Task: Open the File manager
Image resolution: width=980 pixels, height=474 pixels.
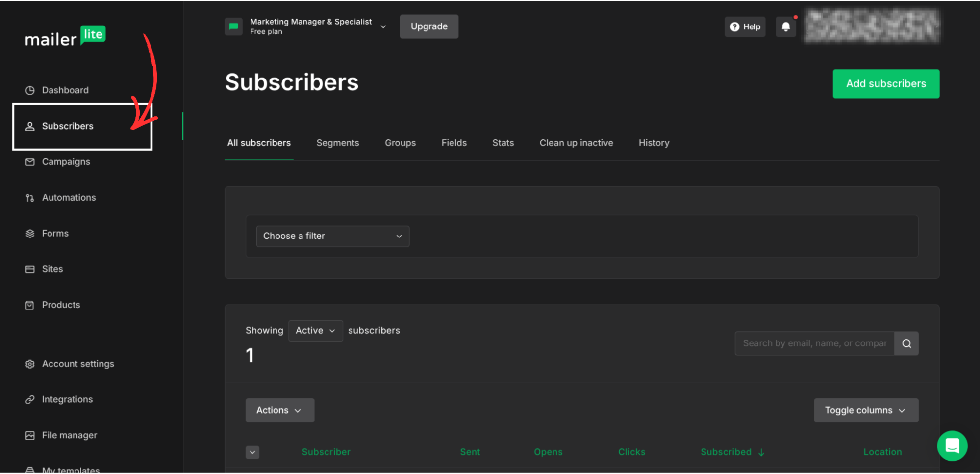Action: 69,435
